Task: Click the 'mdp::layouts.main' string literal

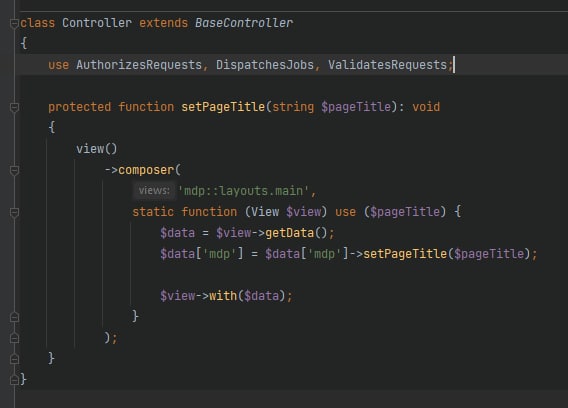Action: (x=243, y=191)
